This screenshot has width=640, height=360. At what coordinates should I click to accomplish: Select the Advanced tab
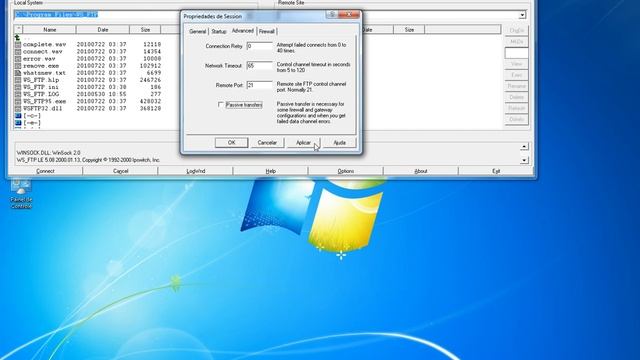click(x=242, y=31)
